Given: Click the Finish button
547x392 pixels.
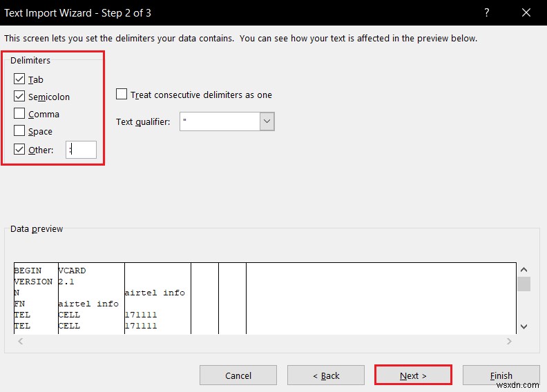Looking at the screenshot, I should pos(501,375).
